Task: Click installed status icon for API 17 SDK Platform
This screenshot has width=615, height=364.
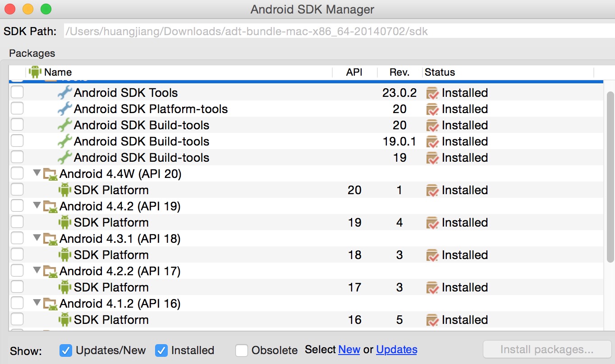Action: coord(432,288)
